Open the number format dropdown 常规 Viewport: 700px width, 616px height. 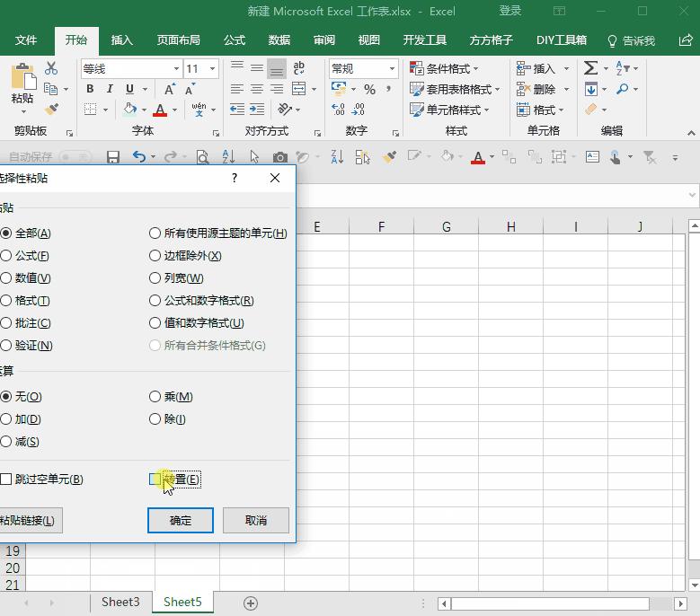(x=392, y=68)
